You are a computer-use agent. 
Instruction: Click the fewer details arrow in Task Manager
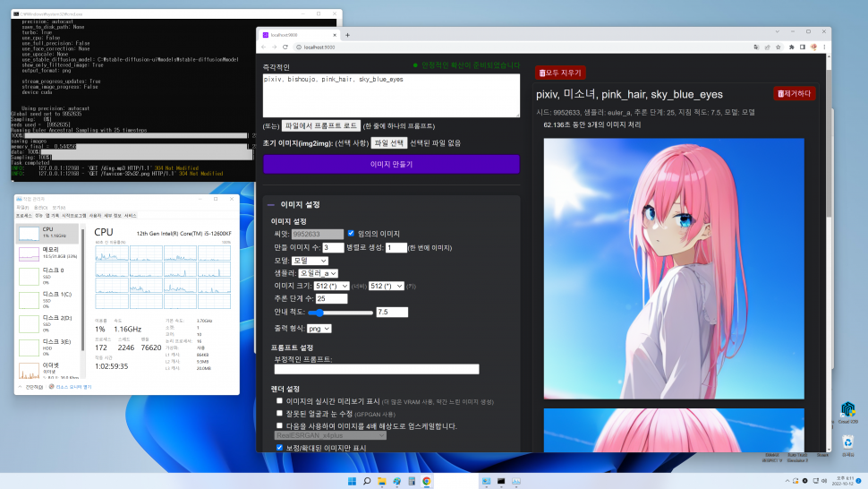pos(21,387)
